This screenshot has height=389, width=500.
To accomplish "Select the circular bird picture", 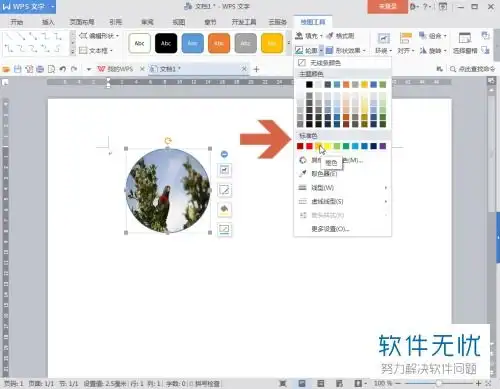I will pos(168,190).
